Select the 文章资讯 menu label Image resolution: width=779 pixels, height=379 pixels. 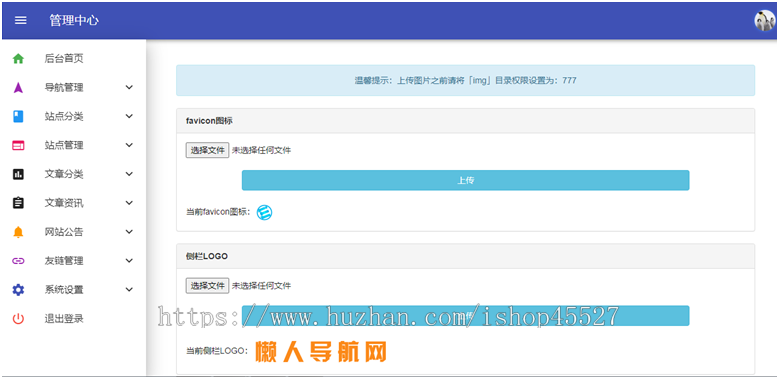coord(64,203)
